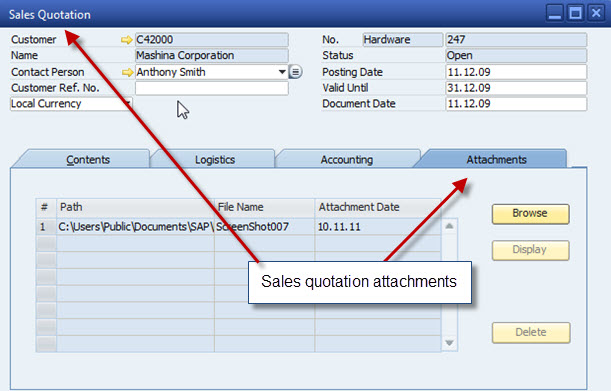The height and width of the screenshot is (391, 611).
Task: Select attachment row number 1
Action: 46,227
